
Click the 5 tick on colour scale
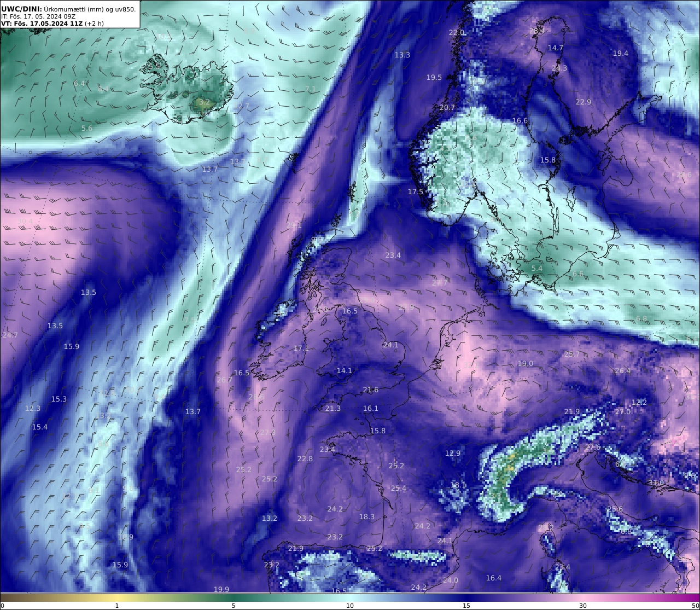click(x=234, y=606)
